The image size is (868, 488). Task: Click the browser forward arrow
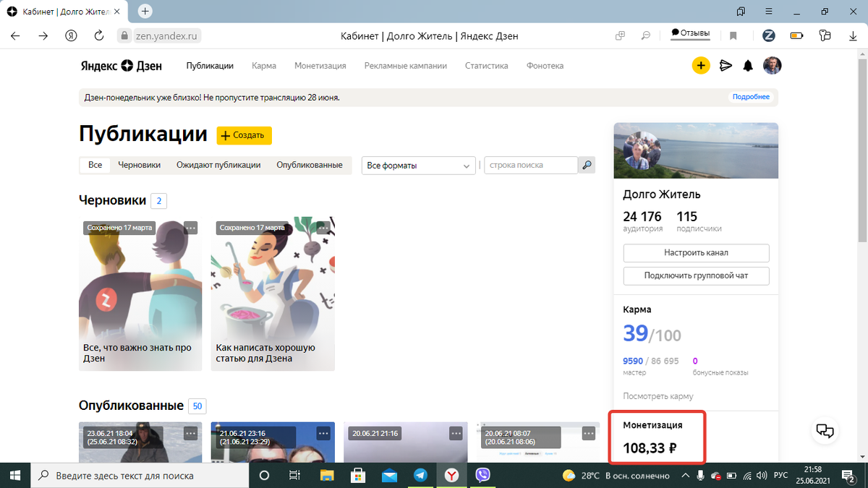tap(43, 35)
